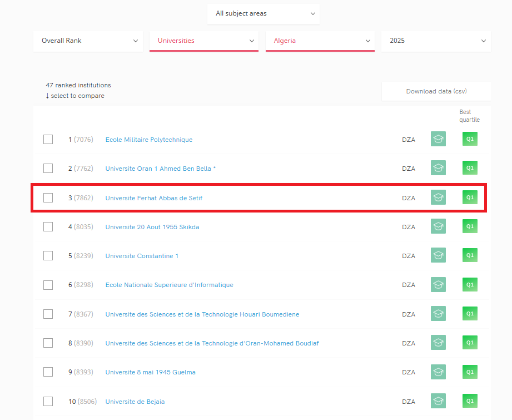The width and height of the screenshot is (512, 420).
Task: Tick the checkbox in Oran-Mohamed Boudiaf row
Action: pyautogui.click(x=48, y=343)
